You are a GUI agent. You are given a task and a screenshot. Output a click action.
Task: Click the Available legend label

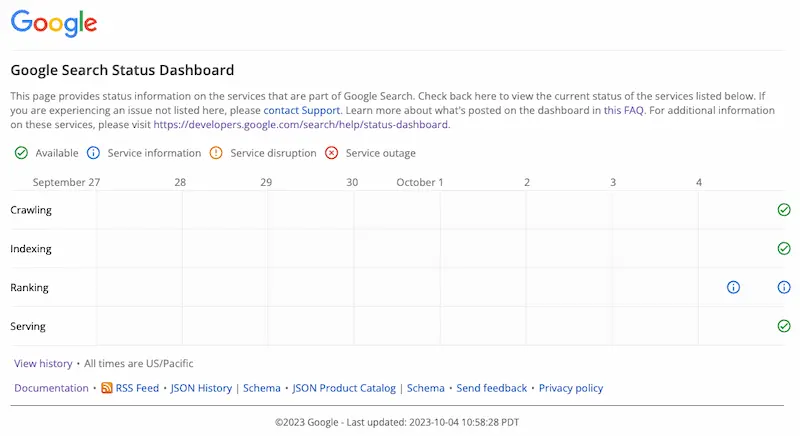coord(57,153)
